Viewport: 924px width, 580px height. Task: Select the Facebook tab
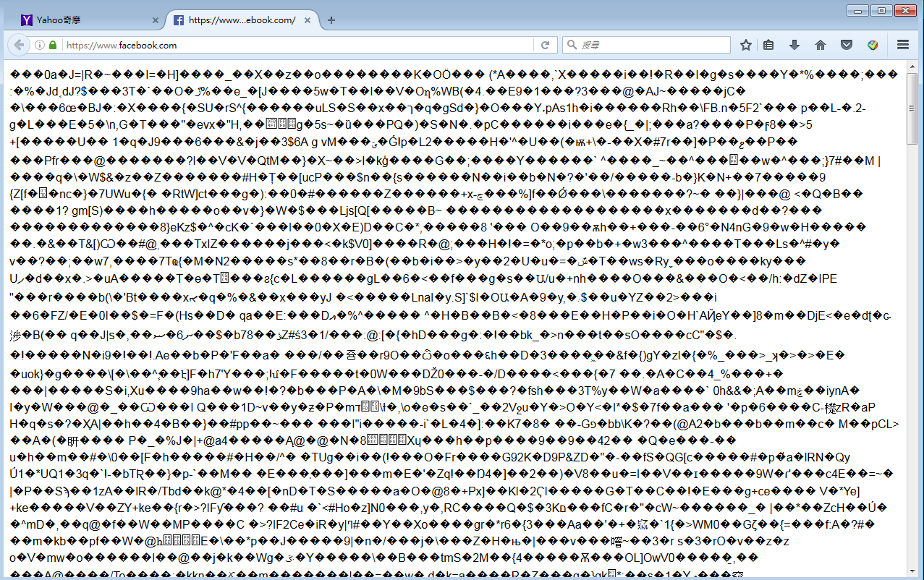click(x=242, y=20)
